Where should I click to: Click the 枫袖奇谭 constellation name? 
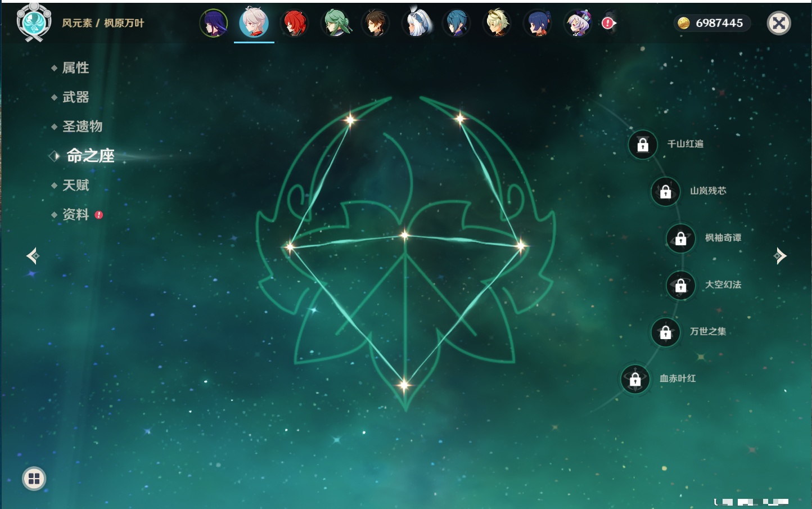pyautogui.click(x=723, y=238)
